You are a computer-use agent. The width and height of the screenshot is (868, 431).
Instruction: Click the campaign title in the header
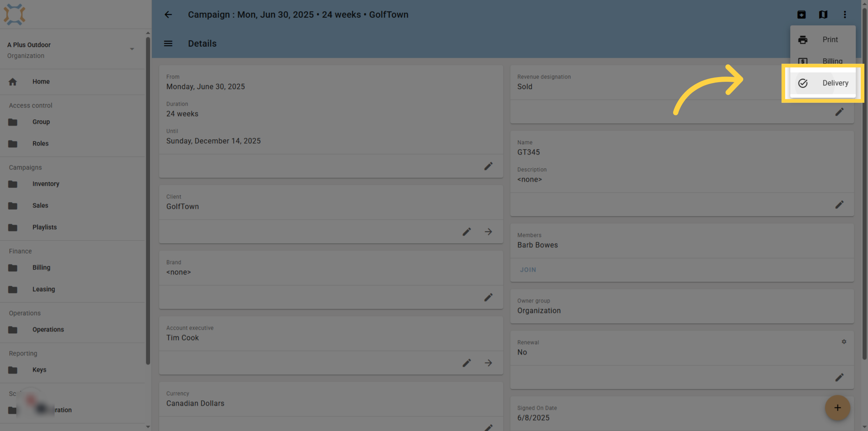click(x=298, y=14)
